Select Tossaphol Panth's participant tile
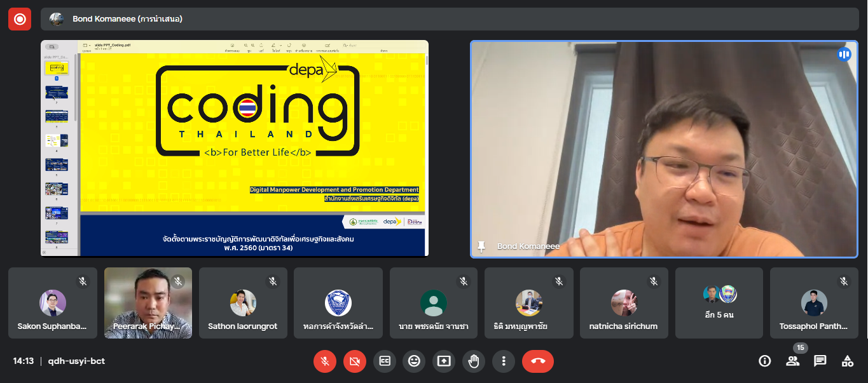The image size is (868, 383). [x=813, y=303]
